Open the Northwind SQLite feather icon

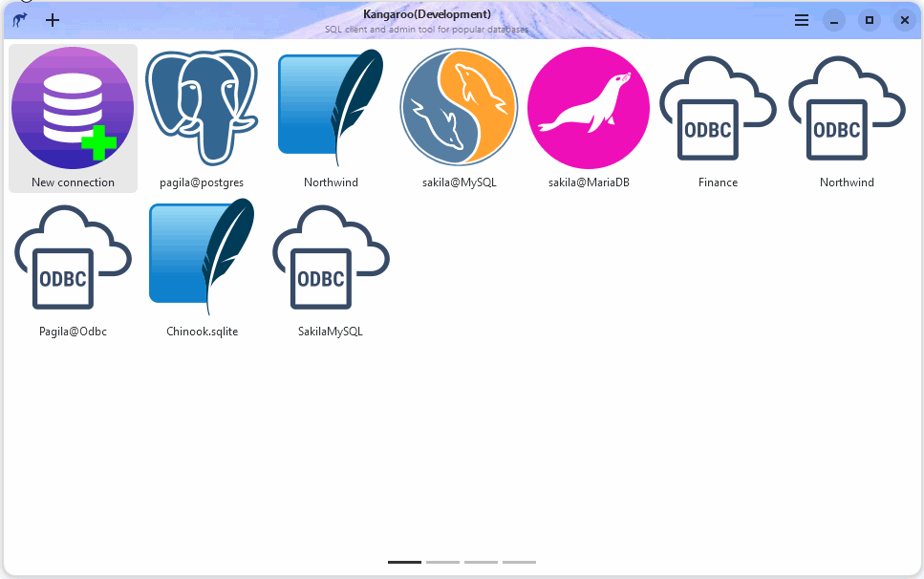(x=331, y=108)
